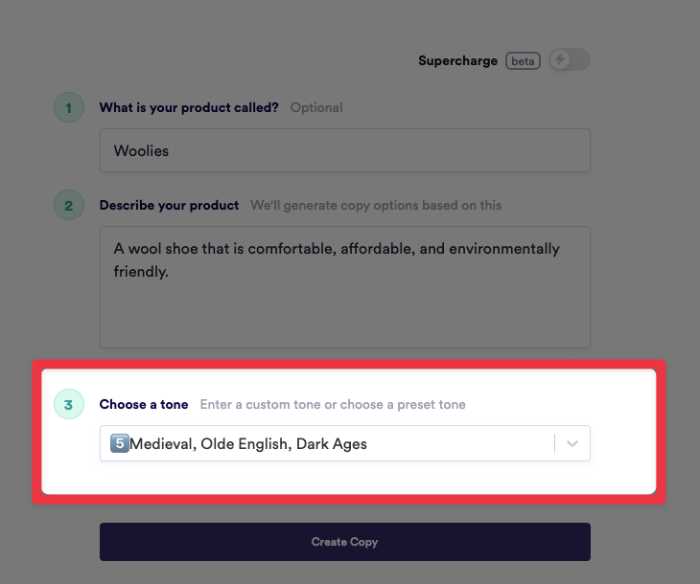Click the 'Enter a custom tone' hint text
700x584 pixels.
coord(333,405)
